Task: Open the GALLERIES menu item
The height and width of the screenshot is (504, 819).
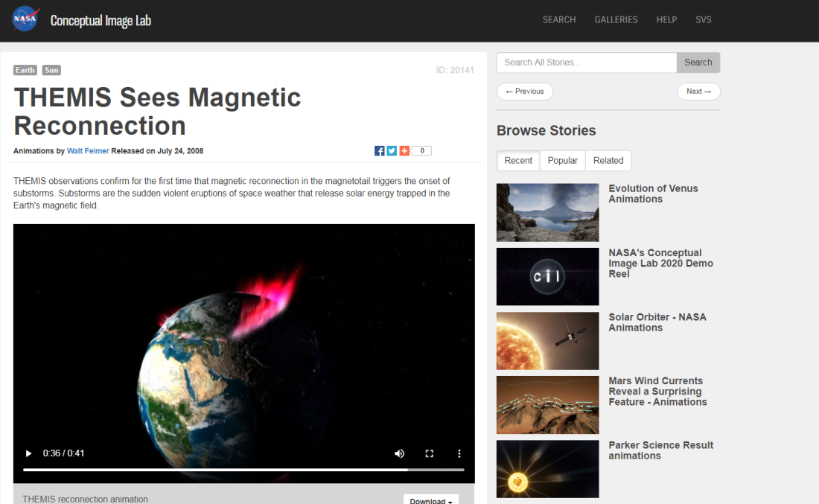Action: pos(616,20)
